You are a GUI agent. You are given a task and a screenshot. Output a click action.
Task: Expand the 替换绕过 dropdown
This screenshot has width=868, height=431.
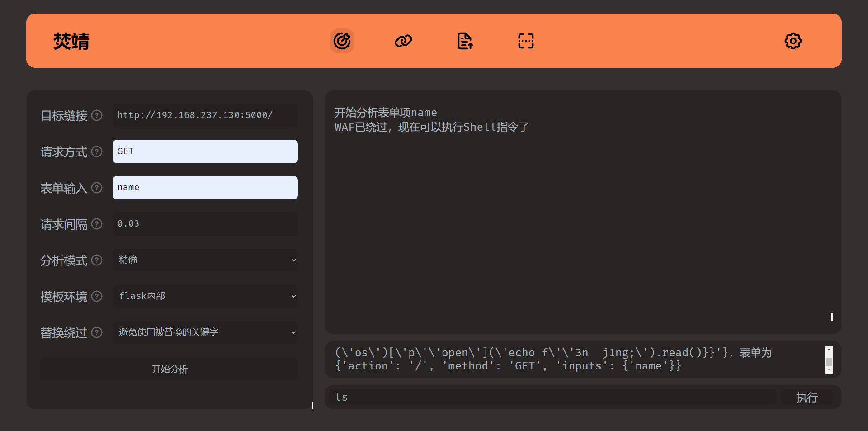click(x=205, y=332)
